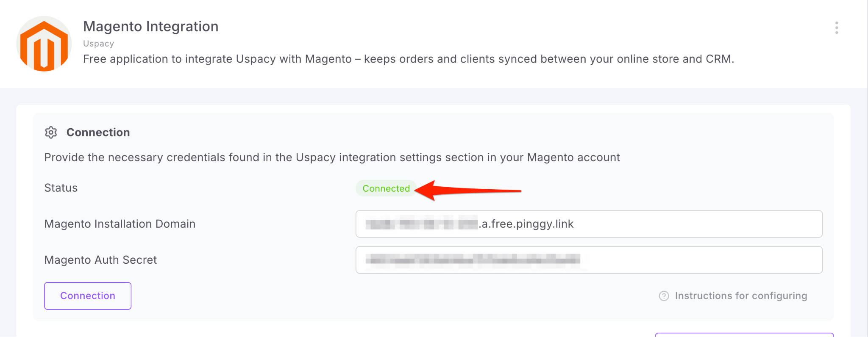
Task: Click the Status label
Action: 61,188
